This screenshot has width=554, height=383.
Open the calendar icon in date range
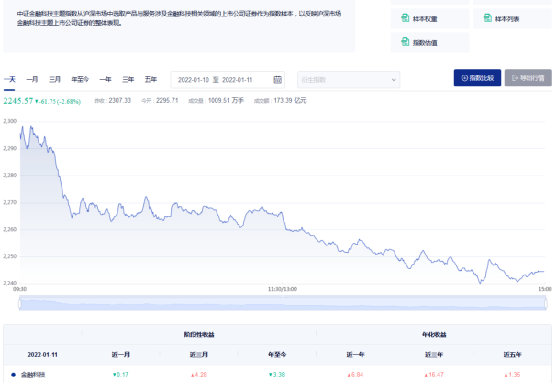click(277, 80)
